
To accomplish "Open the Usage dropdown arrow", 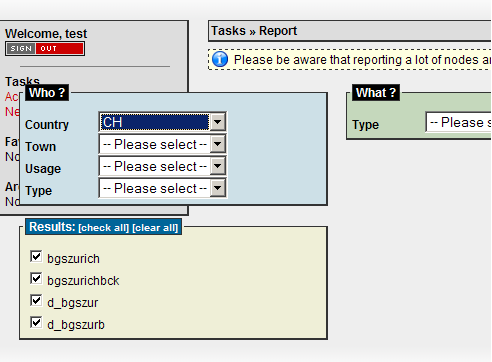I will (x=218, y=166).
